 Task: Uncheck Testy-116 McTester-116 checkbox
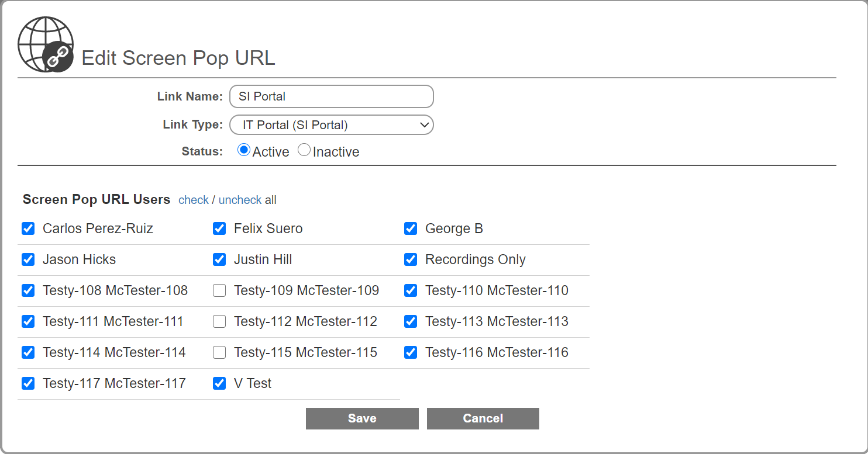tap(411, 352)
